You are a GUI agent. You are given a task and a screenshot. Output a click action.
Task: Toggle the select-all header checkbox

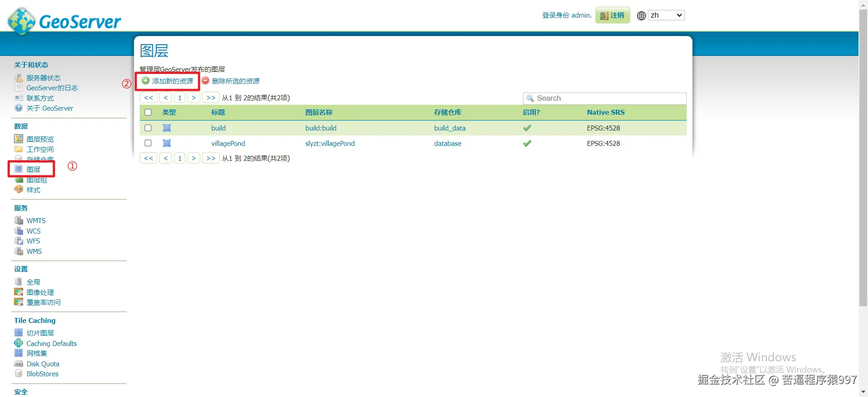tap(148, 112)
